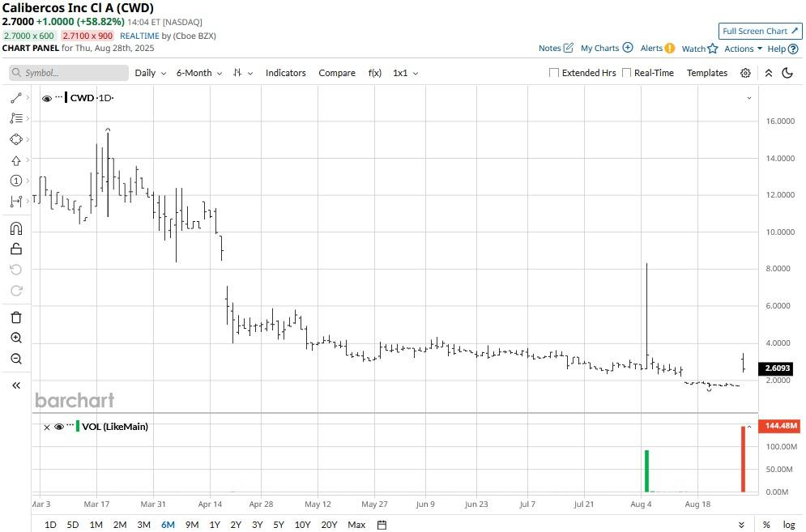Open chart settings gear

(745, 73)
